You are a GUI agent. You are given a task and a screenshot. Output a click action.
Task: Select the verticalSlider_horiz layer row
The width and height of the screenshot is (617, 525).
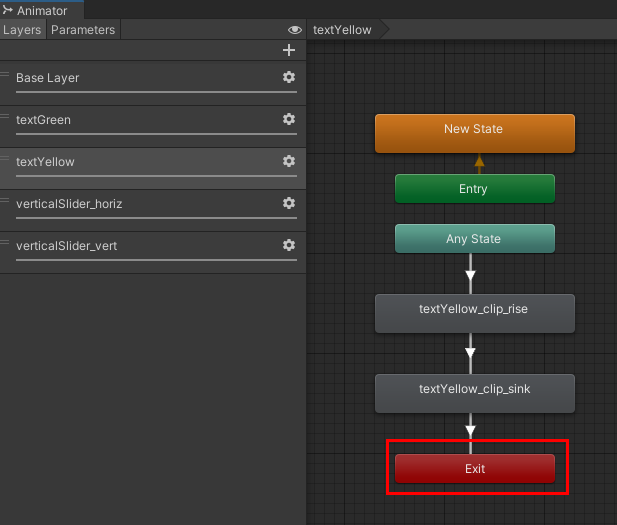coord(153,211)
